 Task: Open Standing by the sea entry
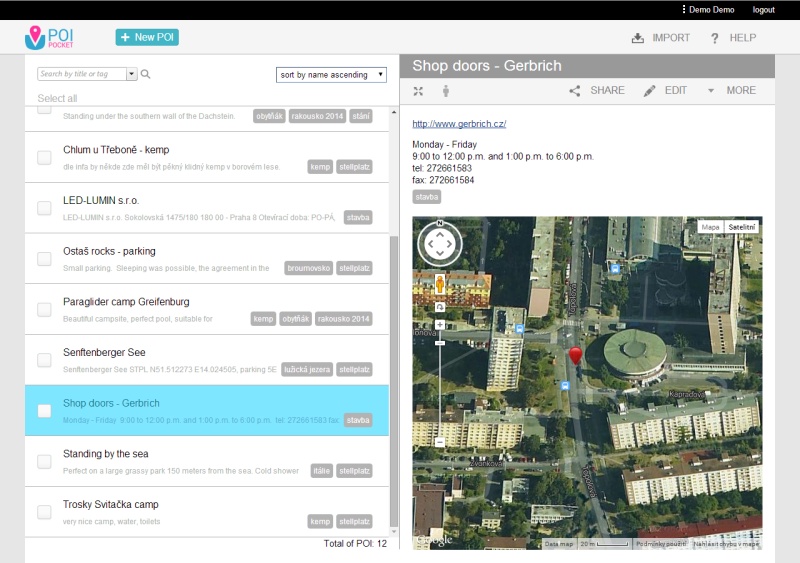[x=207, y=461]
